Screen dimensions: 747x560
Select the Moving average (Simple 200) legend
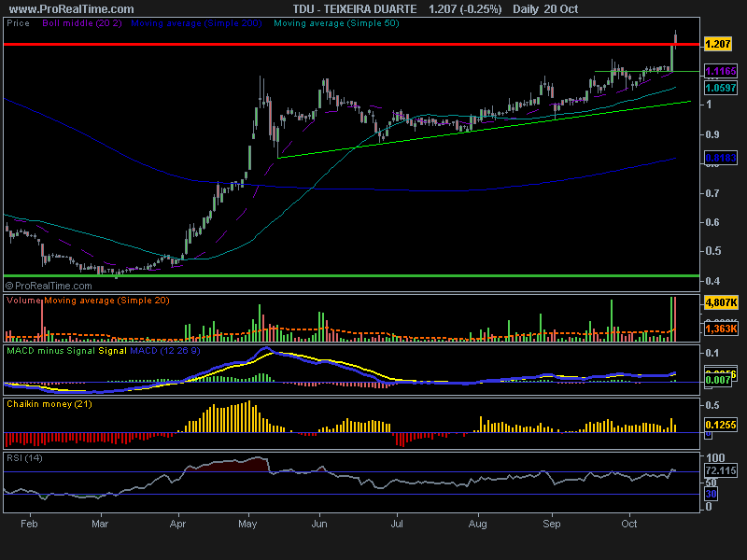click(x=196, y=23)
